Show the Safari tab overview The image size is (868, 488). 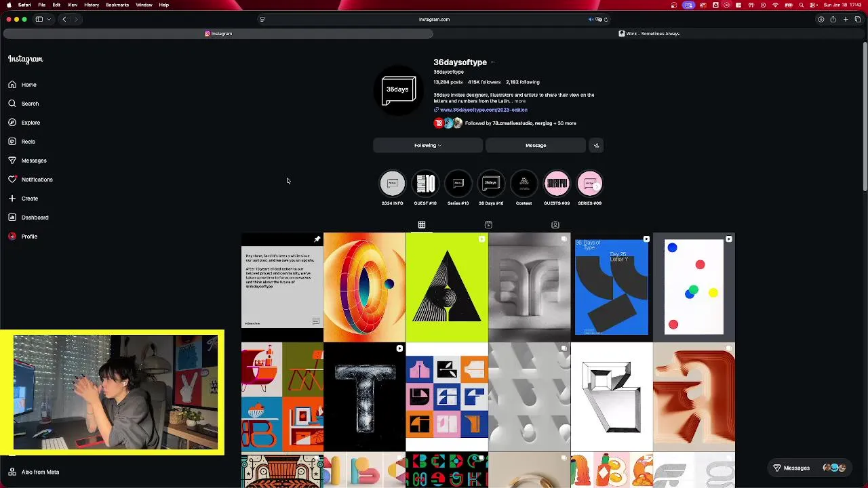858,19
